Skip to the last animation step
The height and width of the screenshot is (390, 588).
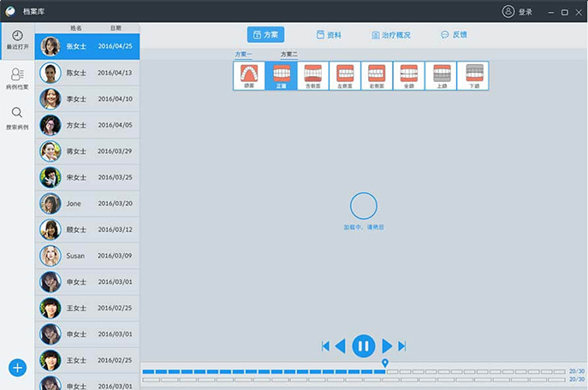click(402, 346)
